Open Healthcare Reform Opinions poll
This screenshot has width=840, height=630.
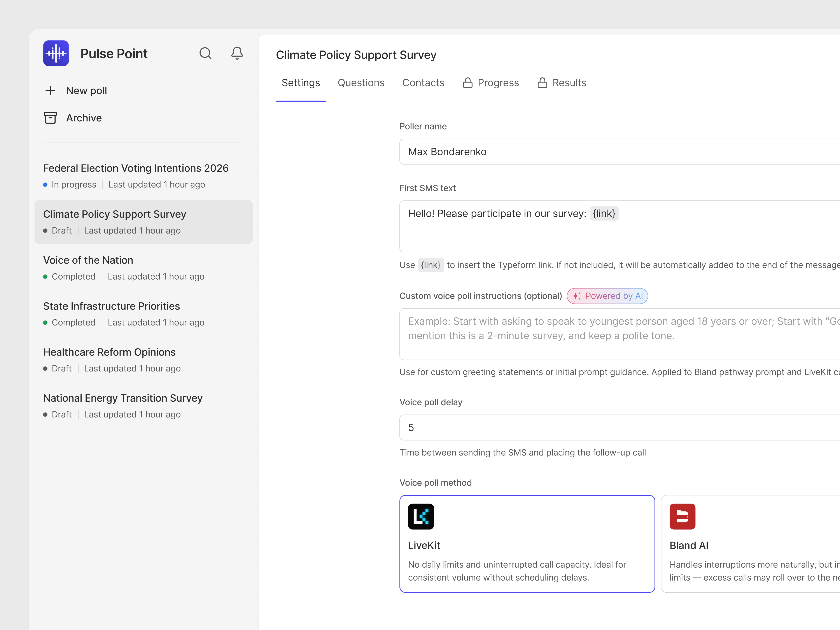coord(143,360)
